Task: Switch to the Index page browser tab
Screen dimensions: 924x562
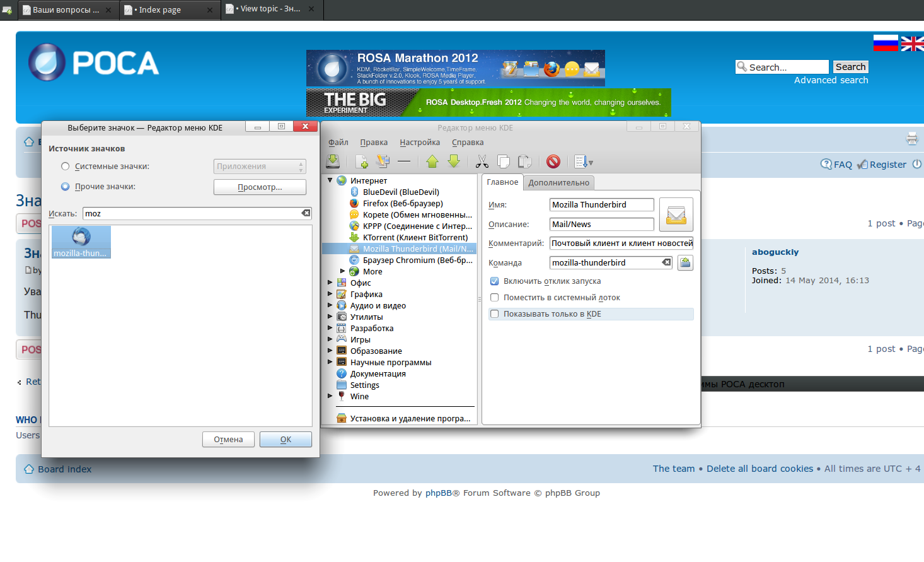Action: click(x=170, y=10)
